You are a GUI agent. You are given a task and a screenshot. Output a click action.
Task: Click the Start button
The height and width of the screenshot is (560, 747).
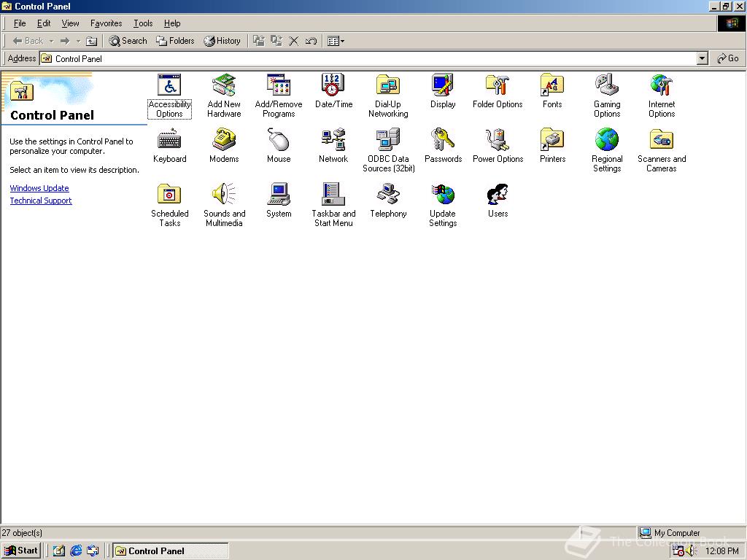tap(21, 551)
